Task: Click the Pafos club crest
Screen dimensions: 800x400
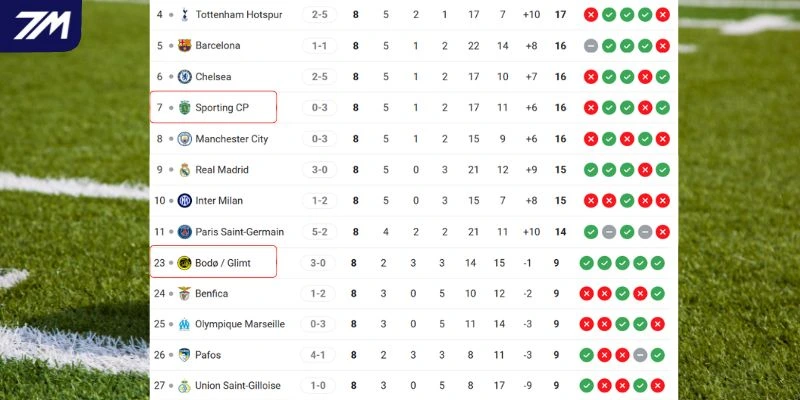Action: point(184,355)
